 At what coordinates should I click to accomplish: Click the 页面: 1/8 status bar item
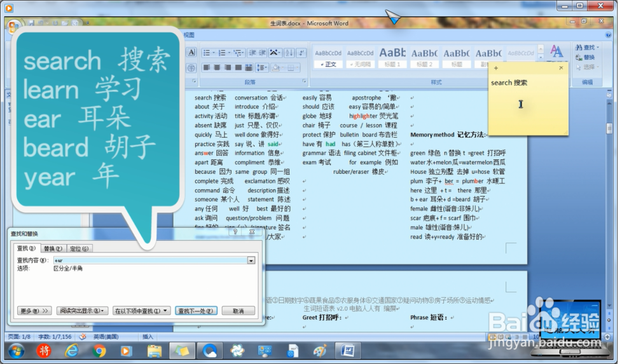[x=19, y=337]
